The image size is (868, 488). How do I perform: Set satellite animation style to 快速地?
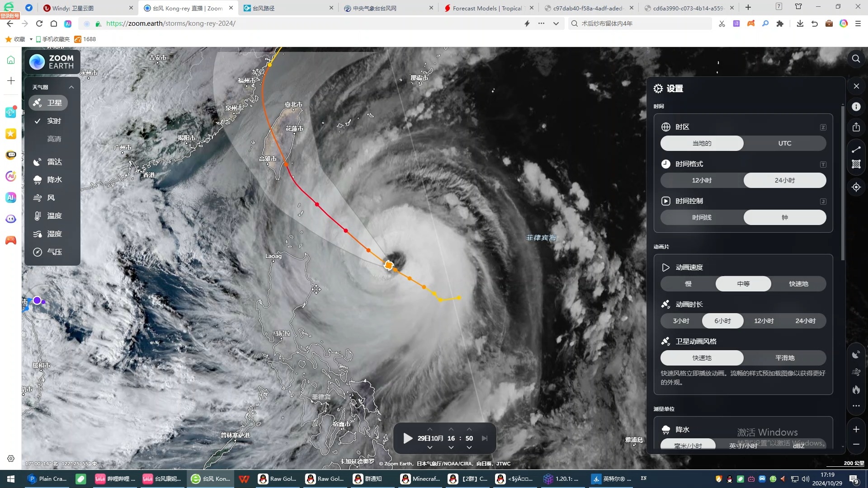pyautogui.click(x=702, y=358)
